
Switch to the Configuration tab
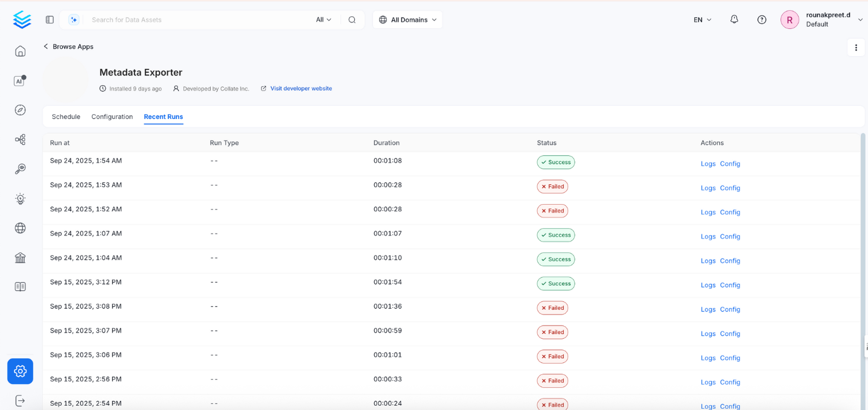[x=112, y=117]
